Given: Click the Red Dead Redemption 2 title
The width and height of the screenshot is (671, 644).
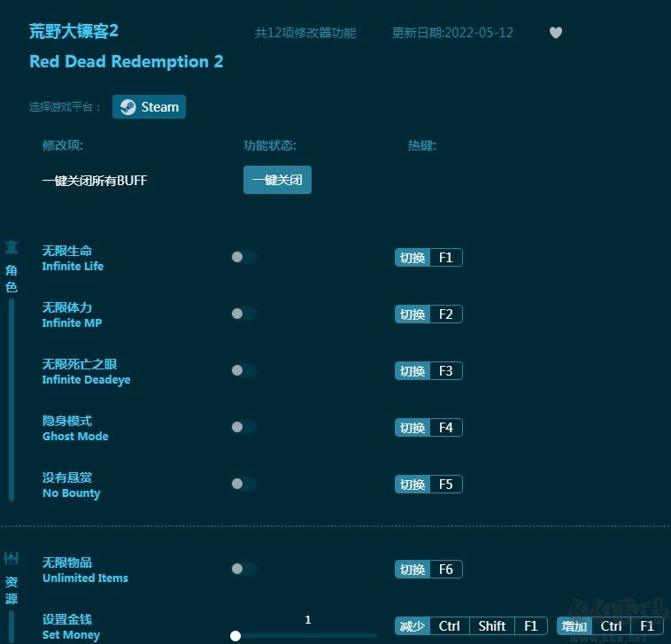Looking at the screenshot, I should pyautogui.click(x=127, y=62).
